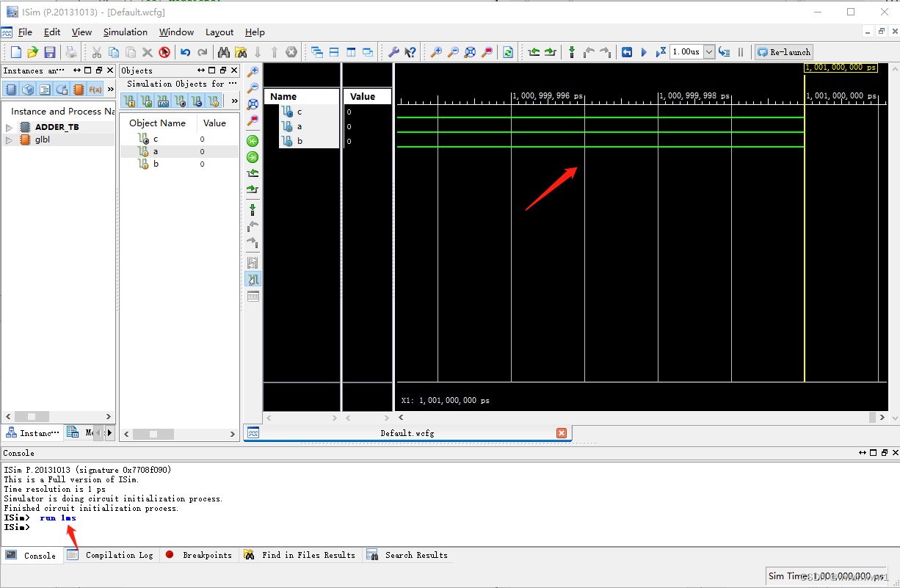Click the Run All simulation icon
The image size is (900, 588).
point(643,52)
